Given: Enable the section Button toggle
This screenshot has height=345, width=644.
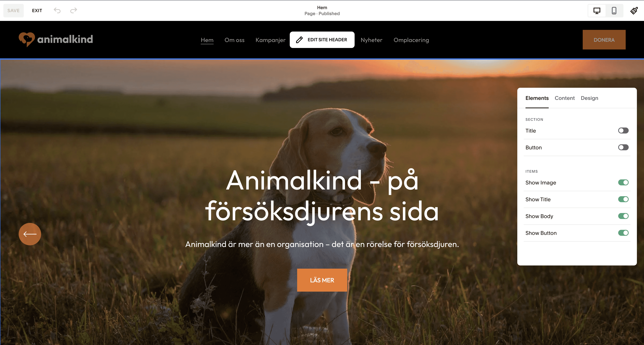Looking at the screenshot, I should [x=623, y=147].
